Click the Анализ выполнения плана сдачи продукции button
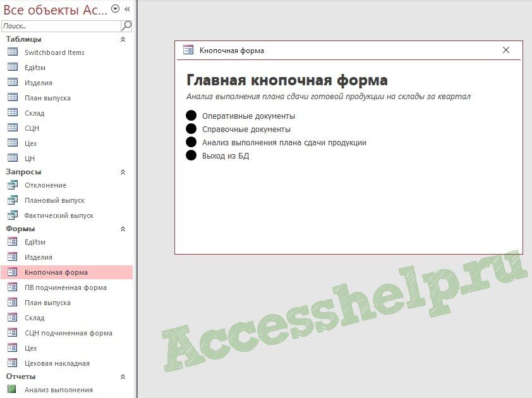Viewport: 532px width, 398px height. click(x=191, y=142)
